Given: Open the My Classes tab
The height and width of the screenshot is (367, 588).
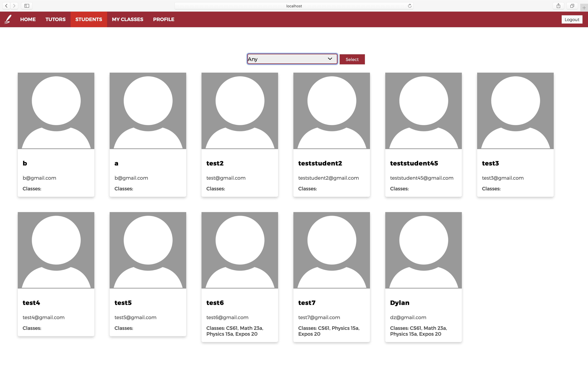Looking at the screenshot, I should pos(128,19).
